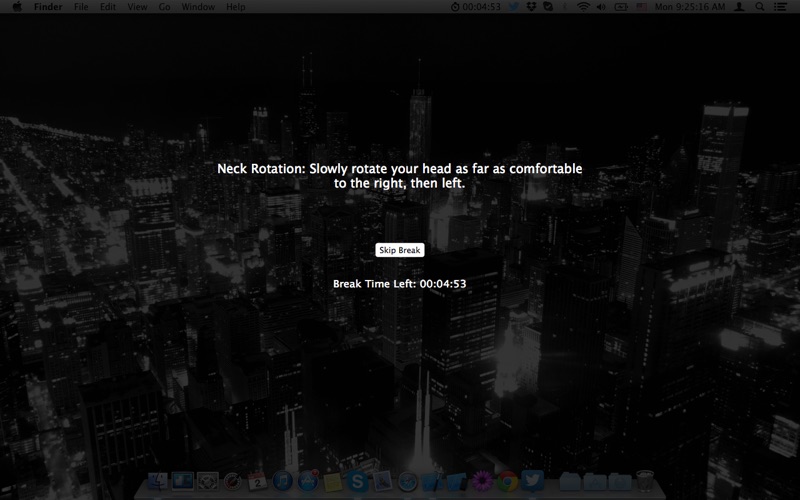Screen dimensions: 800x500
Task: Open the Go menu
Action: pyautogui.click(x=164, y=7)
